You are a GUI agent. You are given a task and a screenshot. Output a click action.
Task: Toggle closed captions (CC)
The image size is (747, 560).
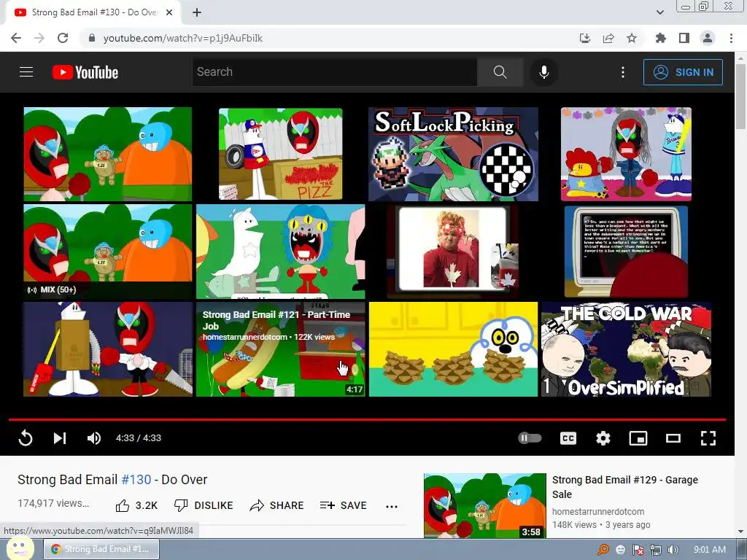(x=568, y=438)
